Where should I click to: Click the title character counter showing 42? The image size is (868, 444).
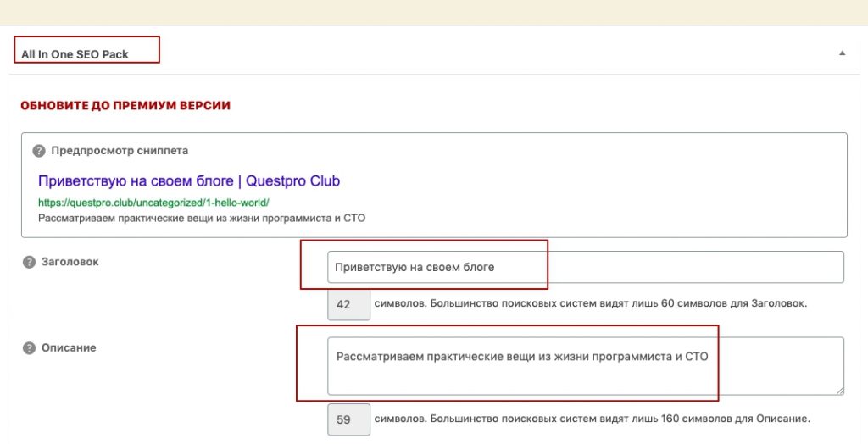pos(348,304)
